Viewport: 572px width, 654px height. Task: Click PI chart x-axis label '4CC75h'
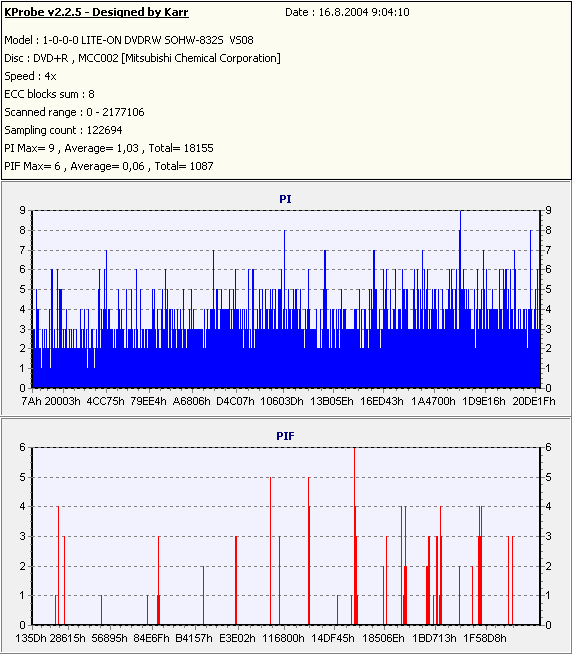106,401
